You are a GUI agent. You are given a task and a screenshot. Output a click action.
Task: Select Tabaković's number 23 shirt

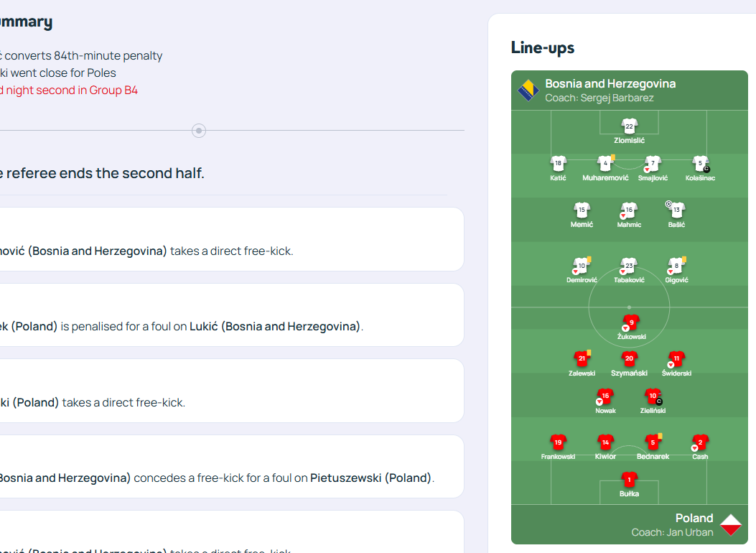(x=629, y=266)
